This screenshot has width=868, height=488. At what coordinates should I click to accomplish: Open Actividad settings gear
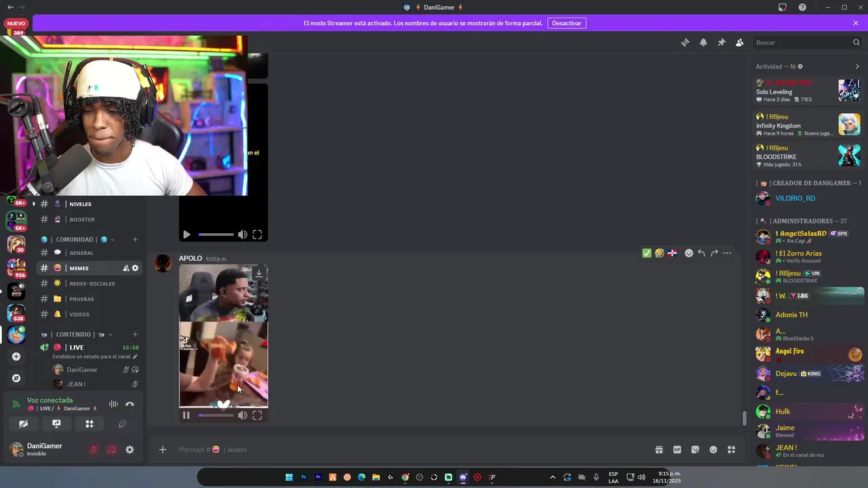click(x=800, y=66)
